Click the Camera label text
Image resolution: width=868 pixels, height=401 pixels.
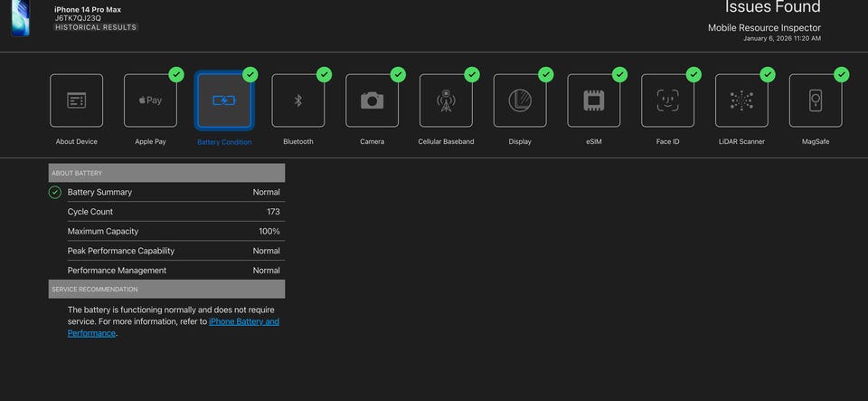tap(372, 142)
